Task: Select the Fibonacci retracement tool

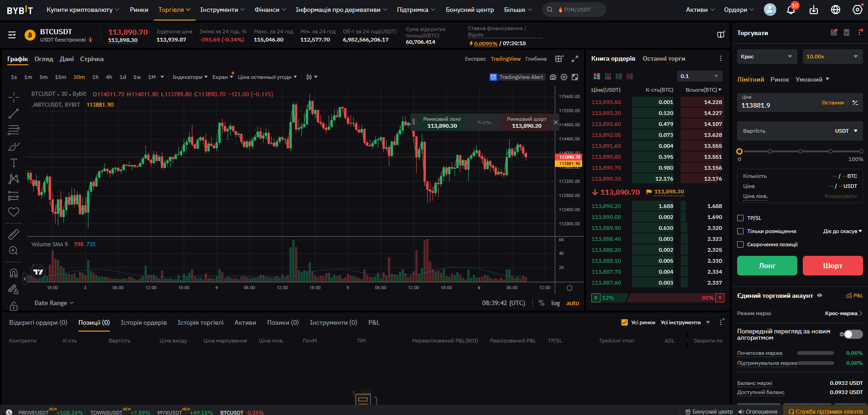Action: click(14, 130)
